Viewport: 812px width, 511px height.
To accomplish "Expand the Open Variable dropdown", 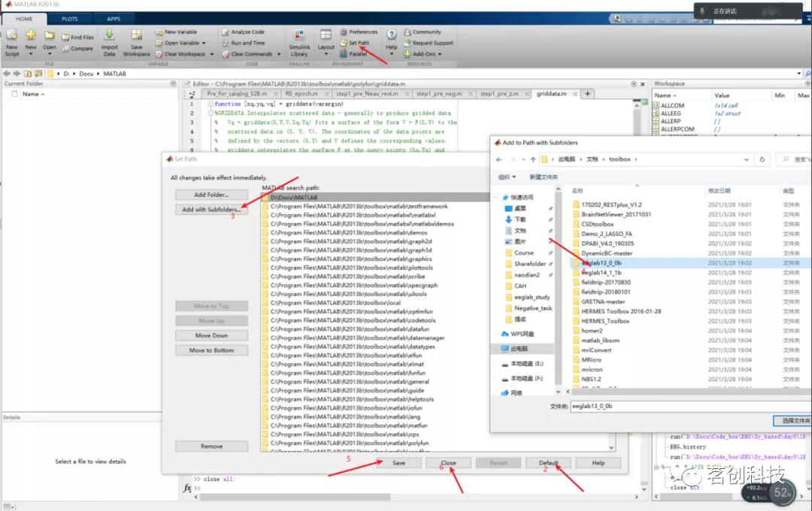I will click(204, 43).
